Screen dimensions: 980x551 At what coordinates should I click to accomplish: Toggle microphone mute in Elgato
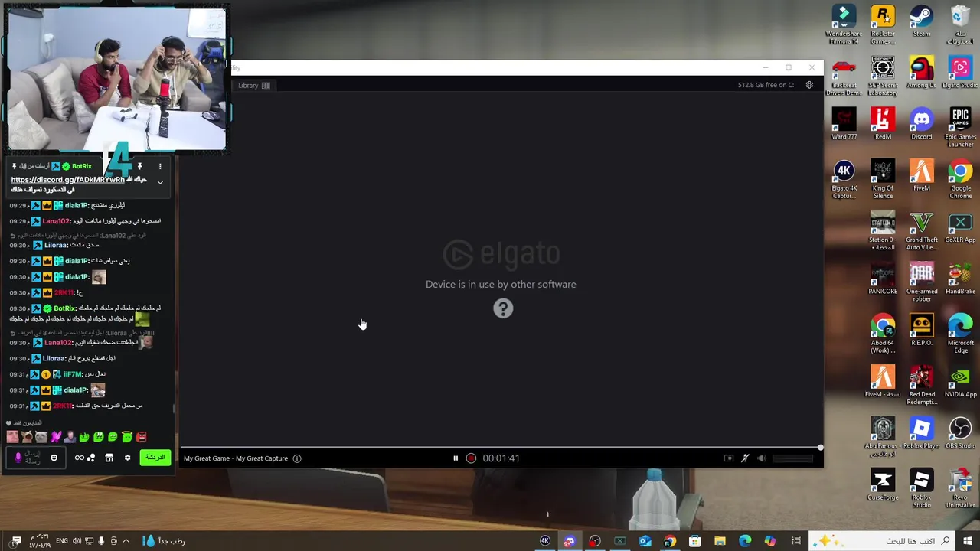pyautogui.click(x=745, y=458)
